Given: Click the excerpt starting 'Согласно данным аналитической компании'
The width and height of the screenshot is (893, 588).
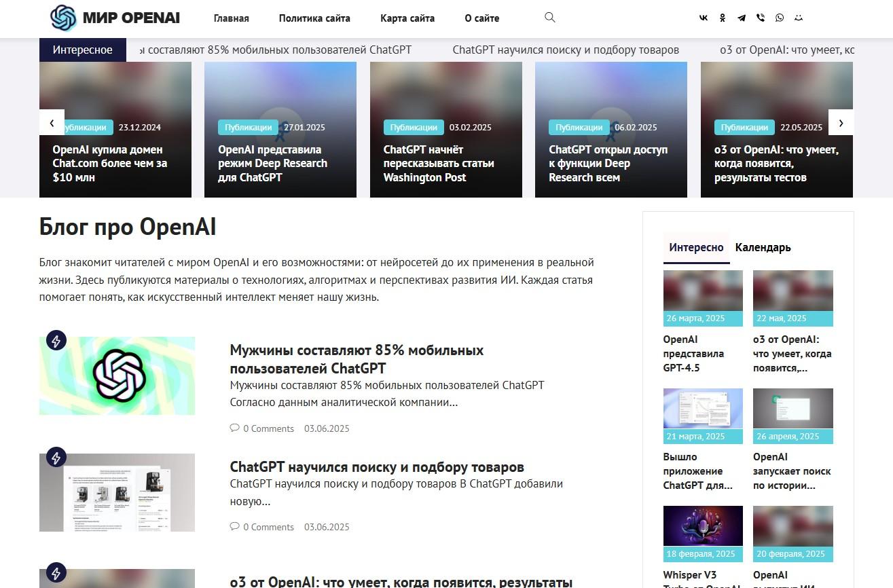Looking at the screenshot, I should coord(344,402).
